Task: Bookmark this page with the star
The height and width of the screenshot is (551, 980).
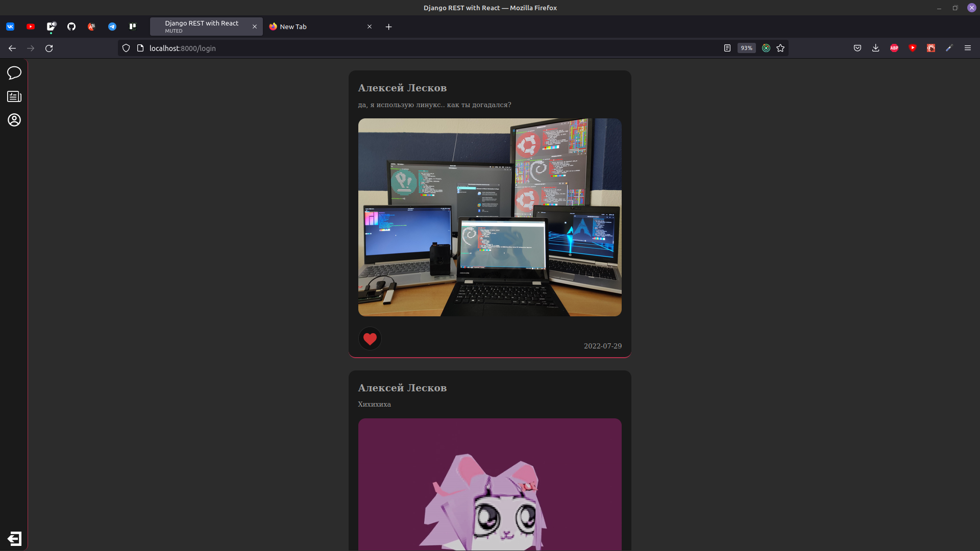Action: pyautogui.click(x=780, y=48)
